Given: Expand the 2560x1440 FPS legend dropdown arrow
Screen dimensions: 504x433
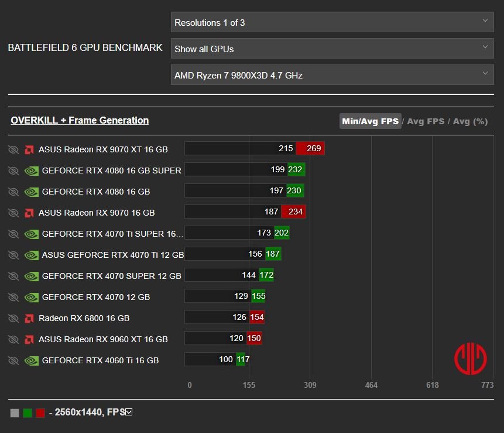Looking at the screenshot, I should [x=129, y=412].
